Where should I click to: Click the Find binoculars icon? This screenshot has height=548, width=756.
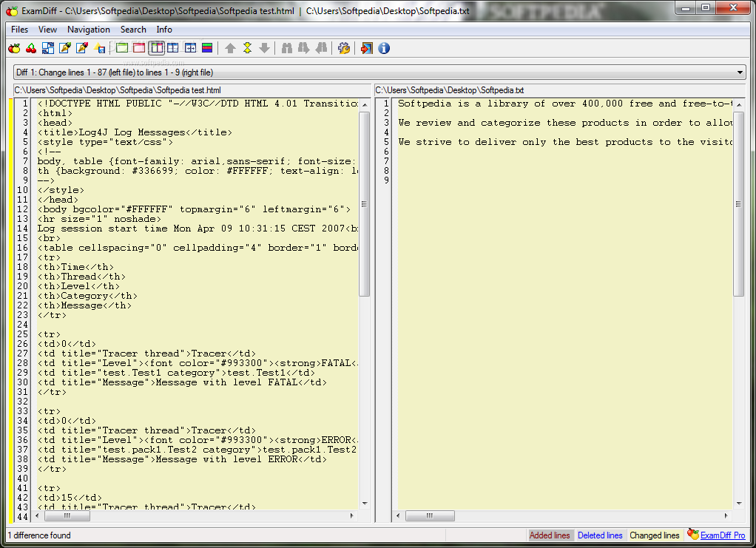287,48
